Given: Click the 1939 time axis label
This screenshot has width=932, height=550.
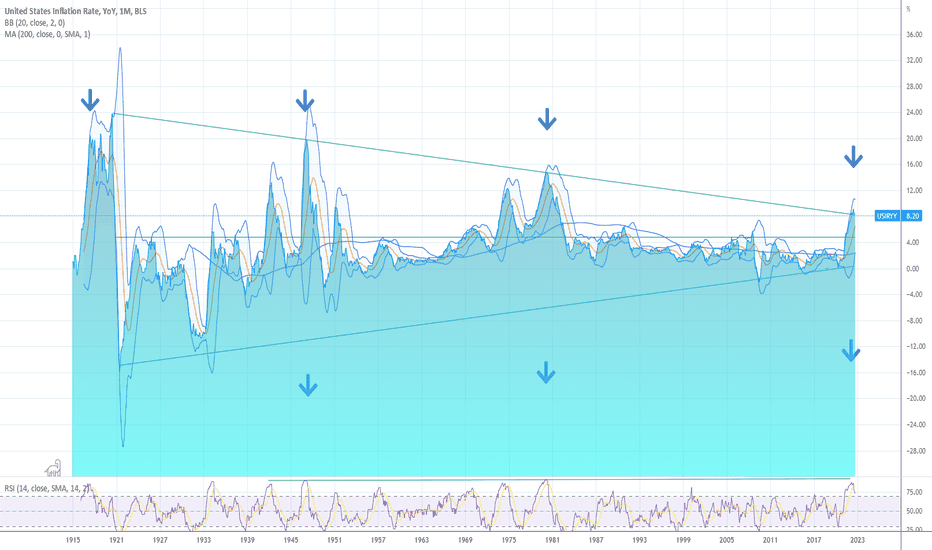Looking at the screenshot, I should click(x=247, y=540).
